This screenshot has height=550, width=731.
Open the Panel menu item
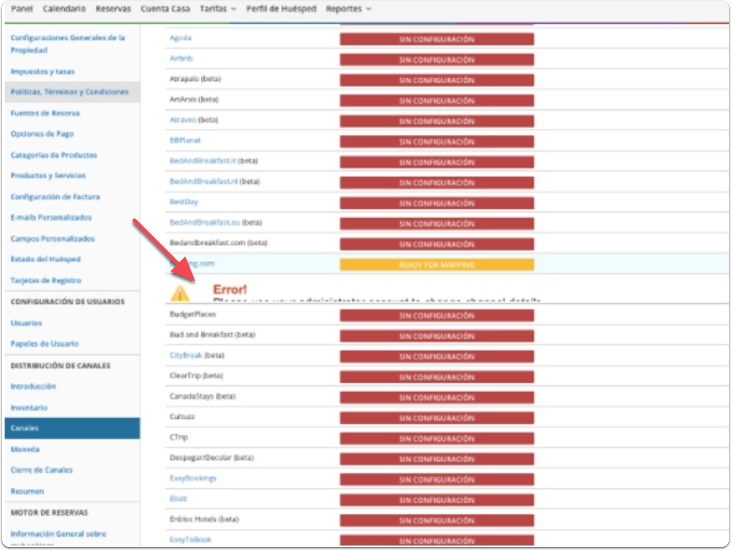(x=22, y=8)
